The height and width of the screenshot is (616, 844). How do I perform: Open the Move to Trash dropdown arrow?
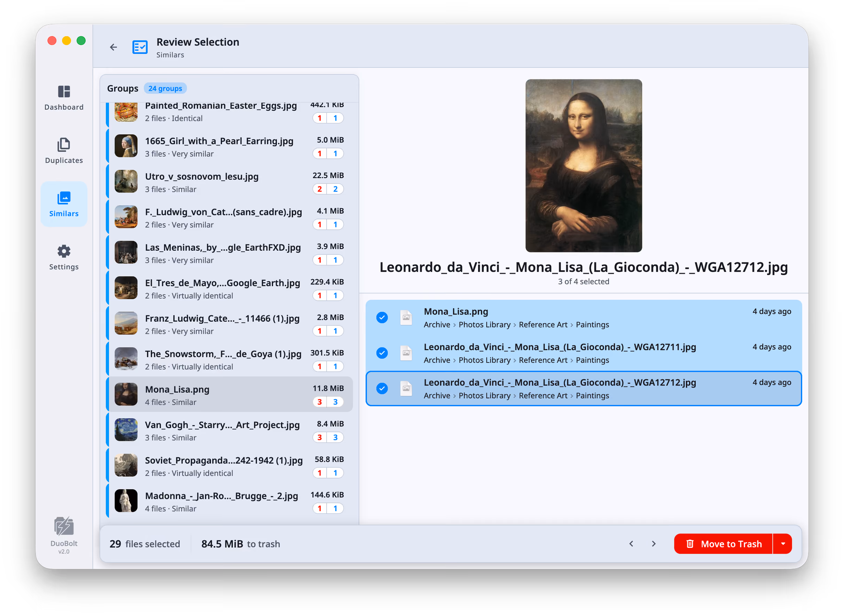783,544
